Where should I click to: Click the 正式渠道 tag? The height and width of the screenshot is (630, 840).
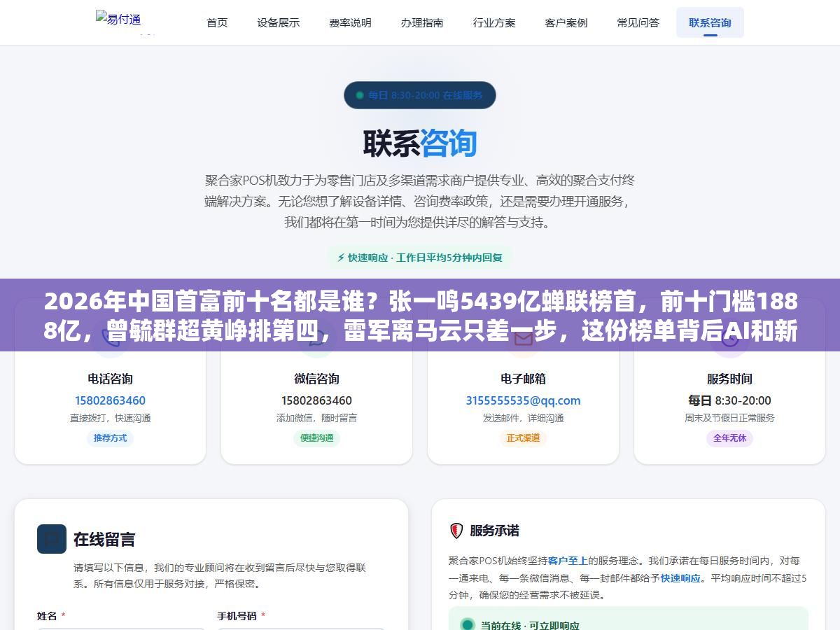coord(523,438)
